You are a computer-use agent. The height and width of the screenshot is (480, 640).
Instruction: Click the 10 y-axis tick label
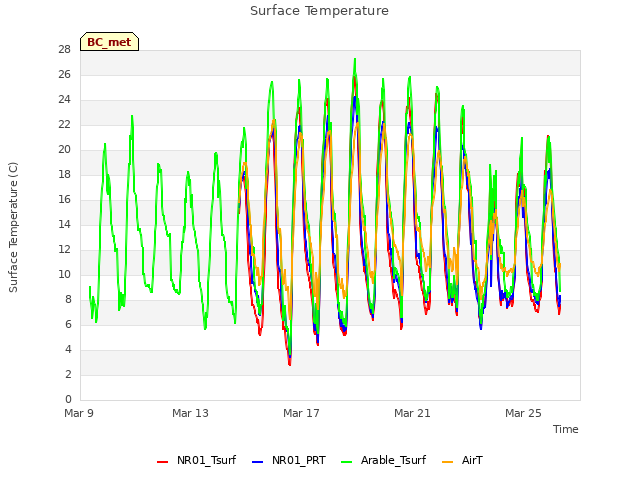click(64, 274)
